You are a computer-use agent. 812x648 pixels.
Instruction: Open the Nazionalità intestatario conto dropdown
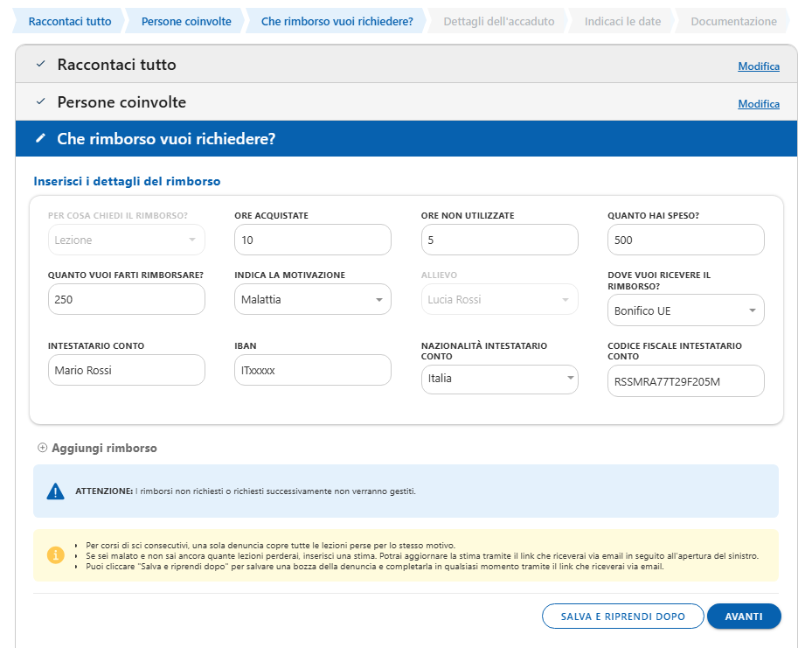click(x=499, y=380)
